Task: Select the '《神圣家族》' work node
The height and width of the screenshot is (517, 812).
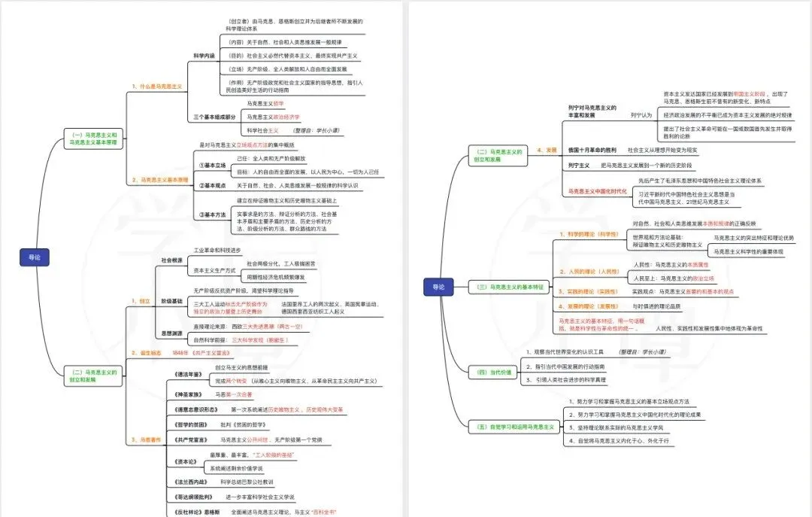Action: tap(187, 394)
